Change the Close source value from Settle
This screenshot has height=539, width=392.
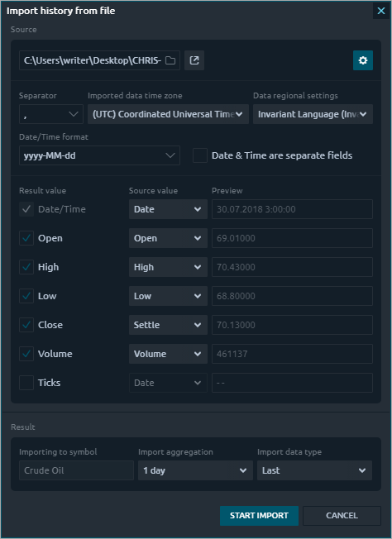pos(168,325)
